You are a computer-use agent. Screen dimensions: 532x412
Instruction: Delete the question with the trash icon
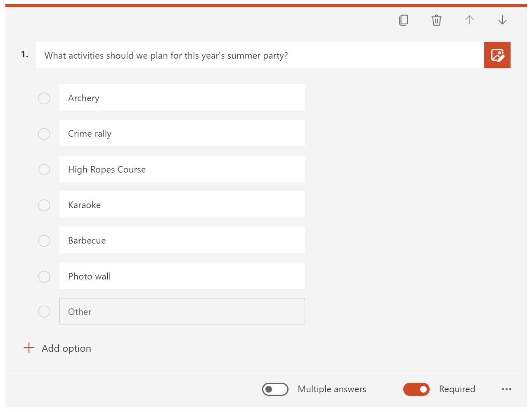[436, 20]
